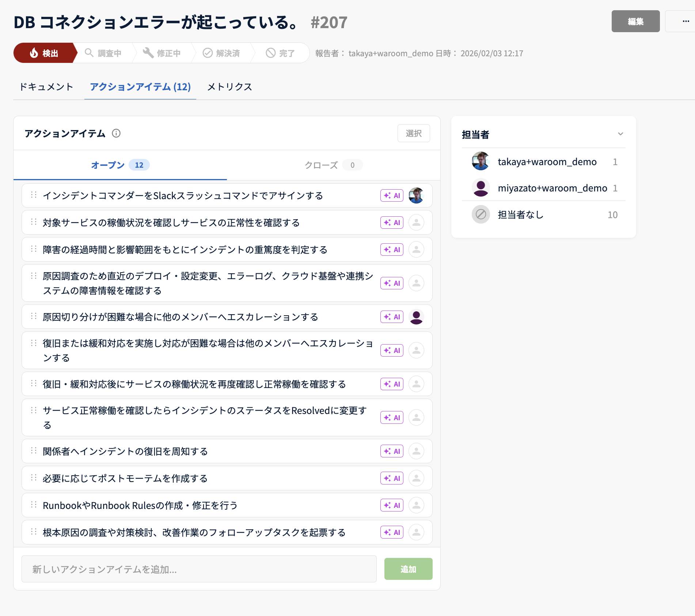The height and width of the screenshot is (616, 695).
Task: Click AI badge for ポストモーテム item
Action: point(392,478)
